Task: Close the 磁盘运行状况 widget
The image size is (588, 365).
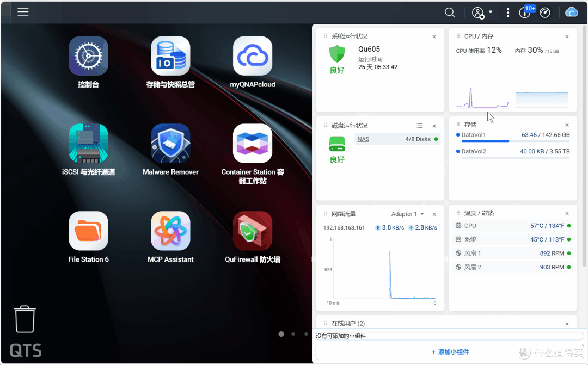Action: [434, 126]
